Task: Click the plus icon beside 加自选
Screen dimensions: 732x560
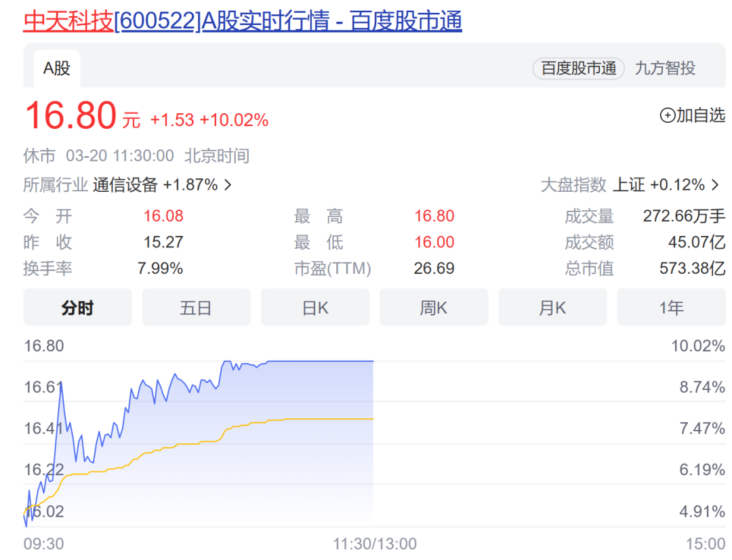Action: click(667, 115)
